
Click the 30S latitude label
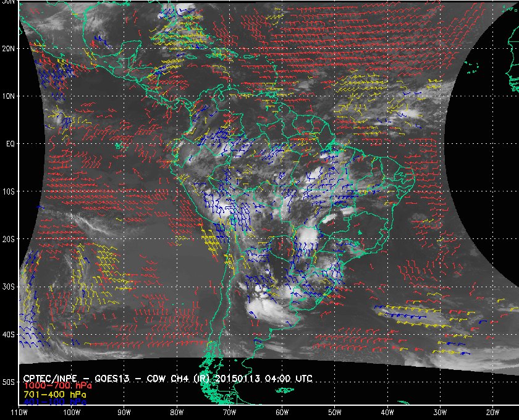9,287
